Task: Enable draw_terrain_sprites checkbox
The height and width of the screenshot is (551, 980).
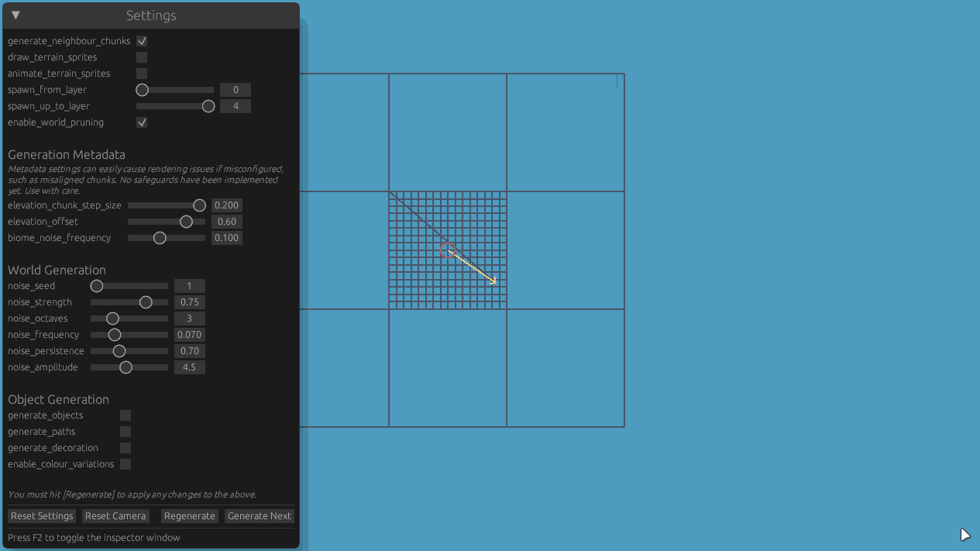Action: tap(142, 57)
